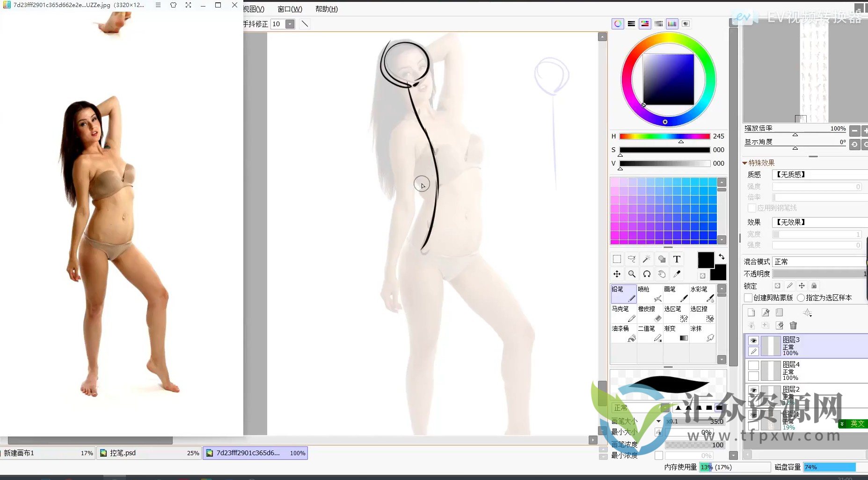Click the hue (H) slider bar
The image size is (868, 480).
pos(664,136)
